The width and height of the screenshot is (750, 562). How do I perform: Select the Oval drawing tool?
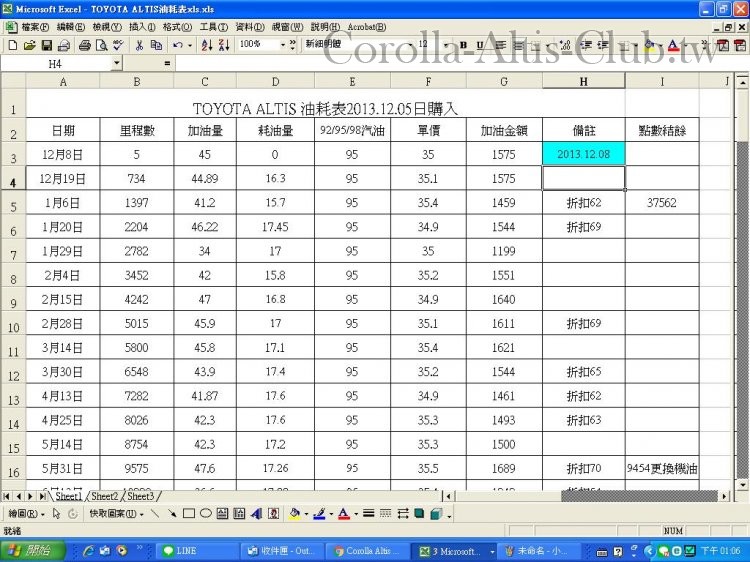(205, 514)
